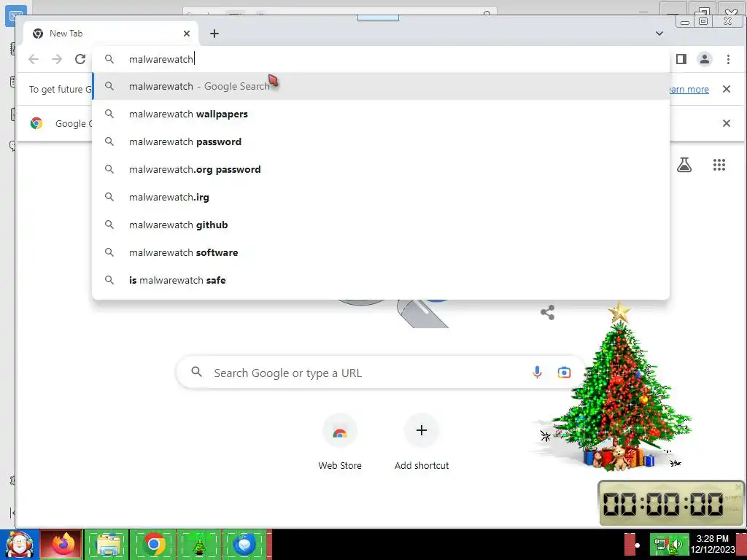Go back with the left arrow
The image size is (747, 560).
pos(34,59)
